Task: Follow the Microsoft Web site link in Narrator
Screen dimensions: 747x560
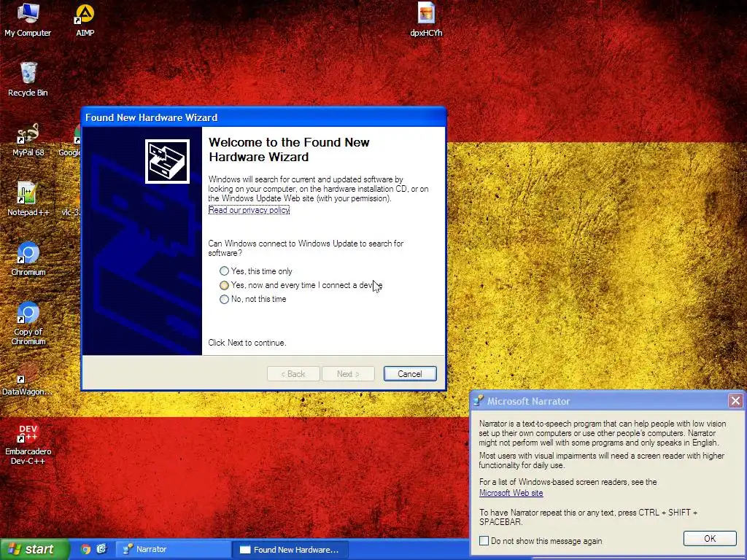Action: pyautogui.click(x=511, y=493)
